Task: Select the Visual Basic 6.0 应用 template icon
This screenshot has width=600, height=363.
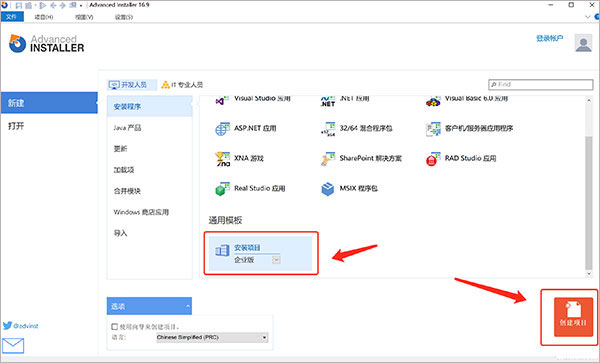Action: [433, 101]
